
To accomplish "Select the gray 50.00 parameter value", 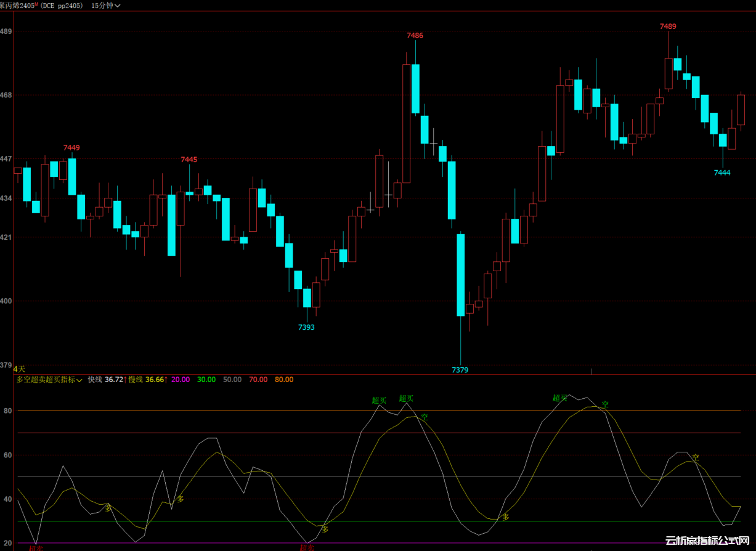I will [232, 380].
